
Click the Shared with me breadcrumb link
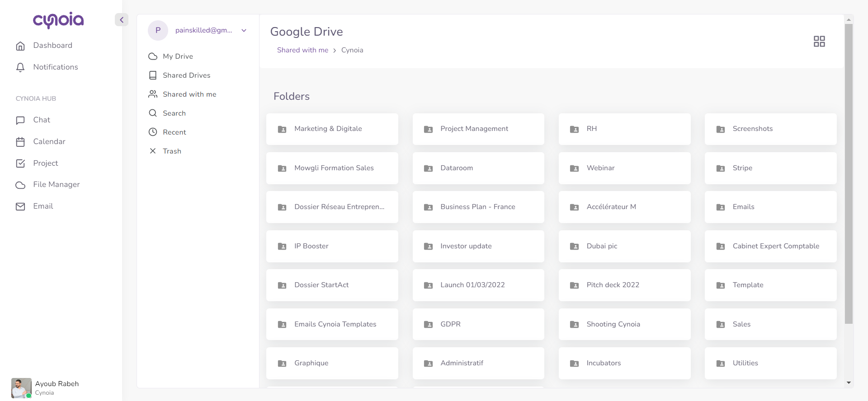pos(302,50)
